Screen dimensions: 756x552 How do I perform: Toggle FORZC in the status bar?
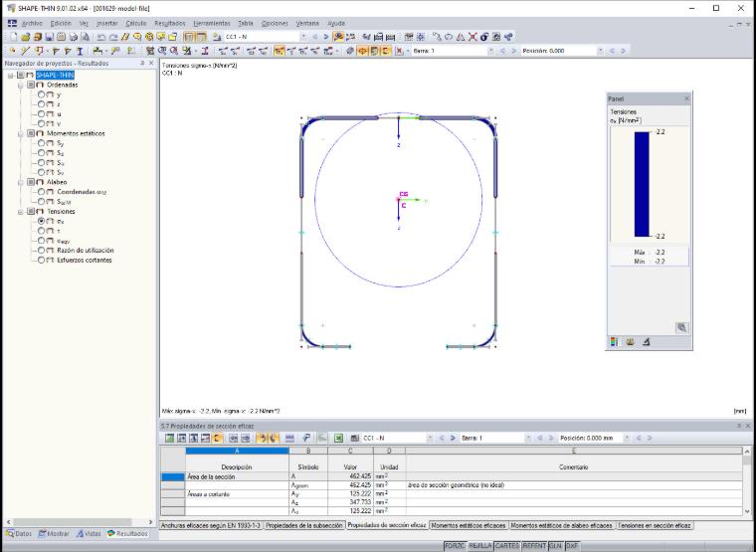pyautogui.click(x=456, y=546)
